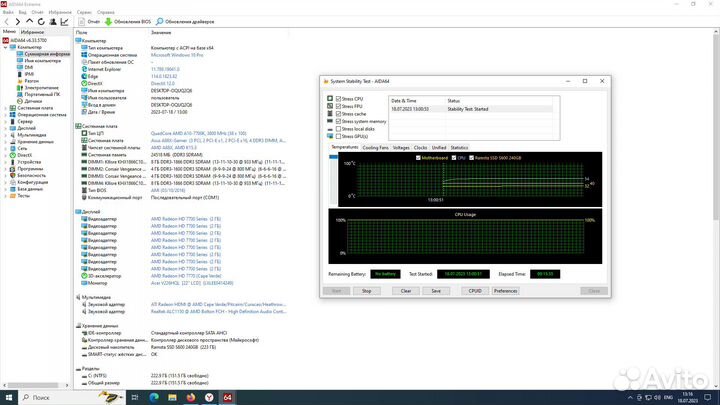Image resolution: width=720 pixels, height=405 pixels.
Task: Expand the Сервер tree node
Action: click(x=6, y=122)
